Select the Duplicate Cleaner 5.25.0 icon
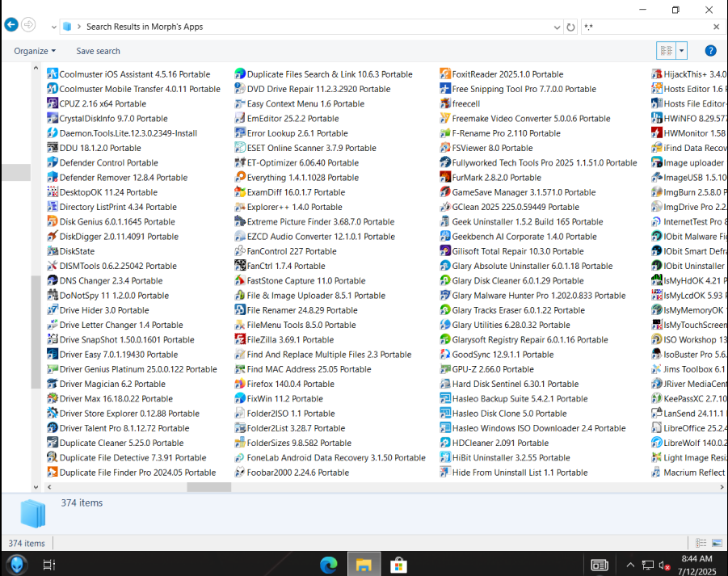Screen dimensions: 728x576 (53, 443)
